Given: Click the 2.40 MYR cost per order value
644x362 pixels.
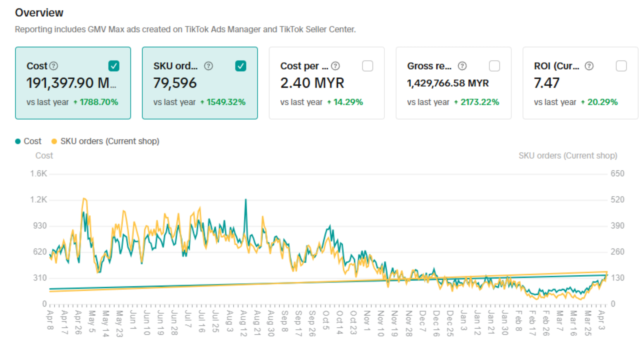Looking at the screenshot, I should click(x=312, y=83).
